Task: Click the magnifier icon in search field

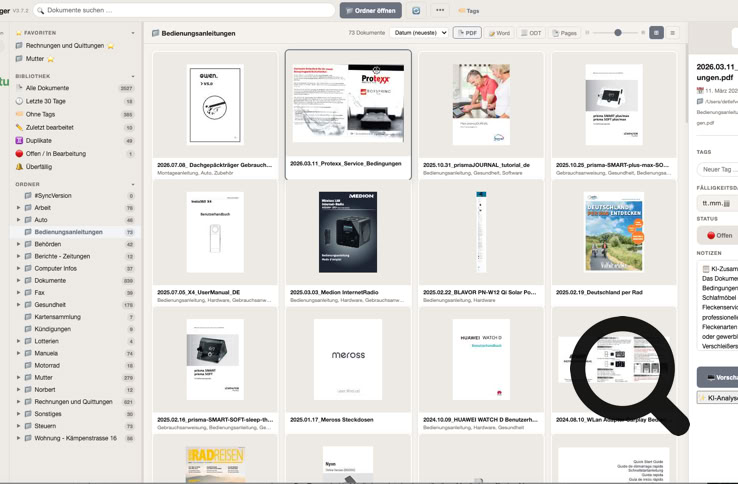Action: coord(40,10)
